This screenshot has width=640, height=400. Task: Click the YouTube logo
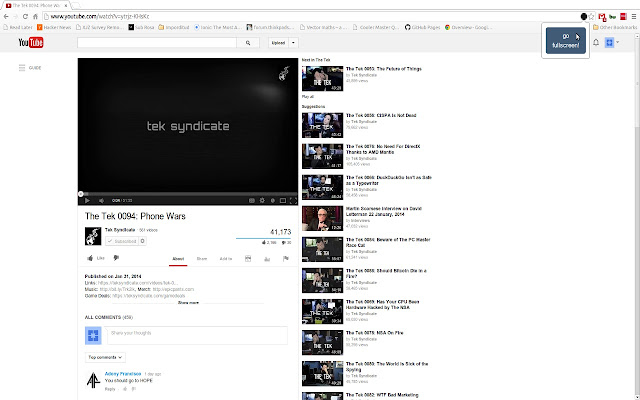pyautogui.click(x=31, y=42)
